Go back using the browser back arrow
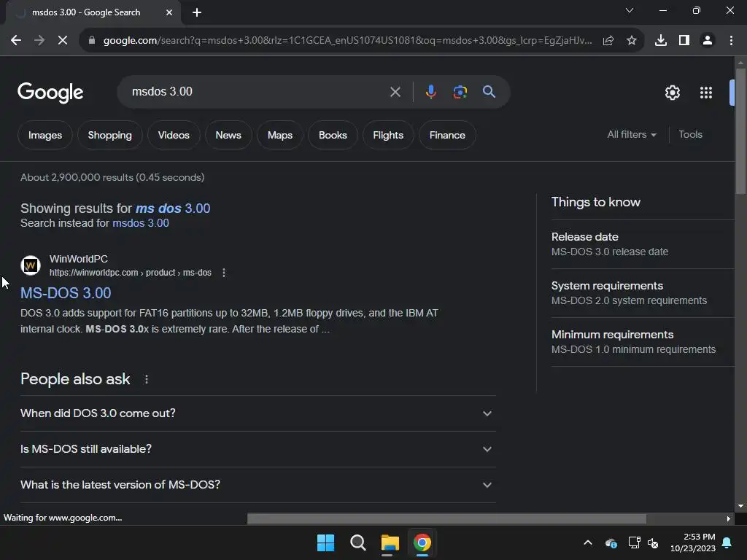 (16, 41)
